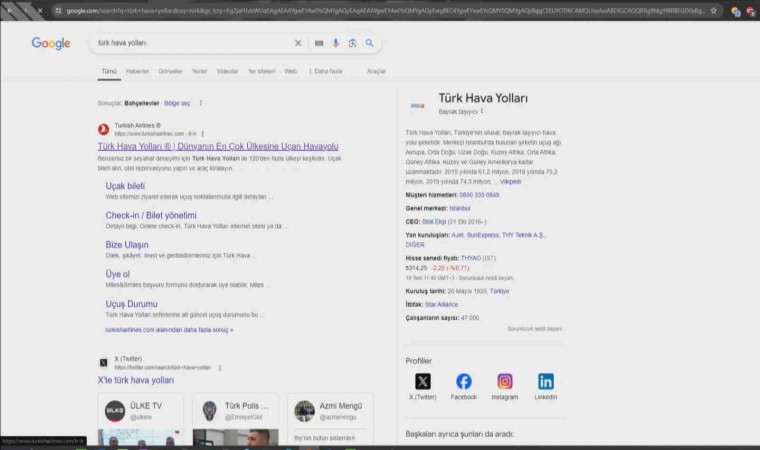Open the on-screen keyboard icon in search bar

(x=319, y=44)
